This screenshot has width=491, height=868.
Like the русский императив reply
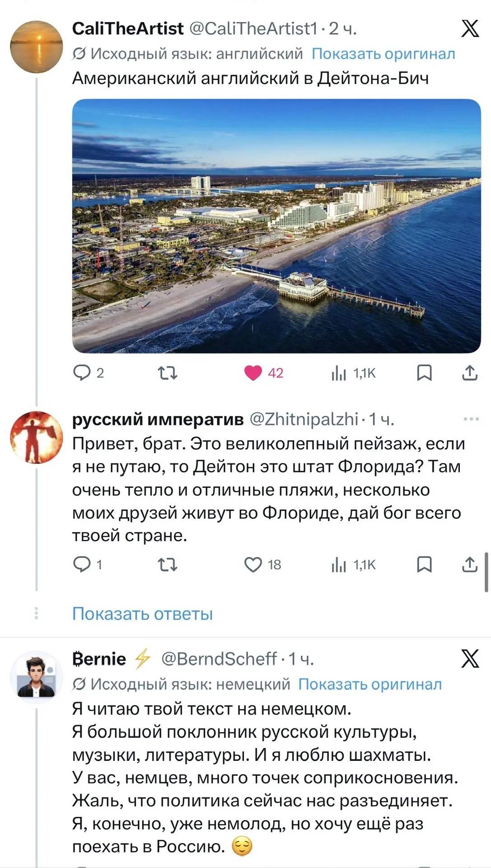tap(253, 565)
